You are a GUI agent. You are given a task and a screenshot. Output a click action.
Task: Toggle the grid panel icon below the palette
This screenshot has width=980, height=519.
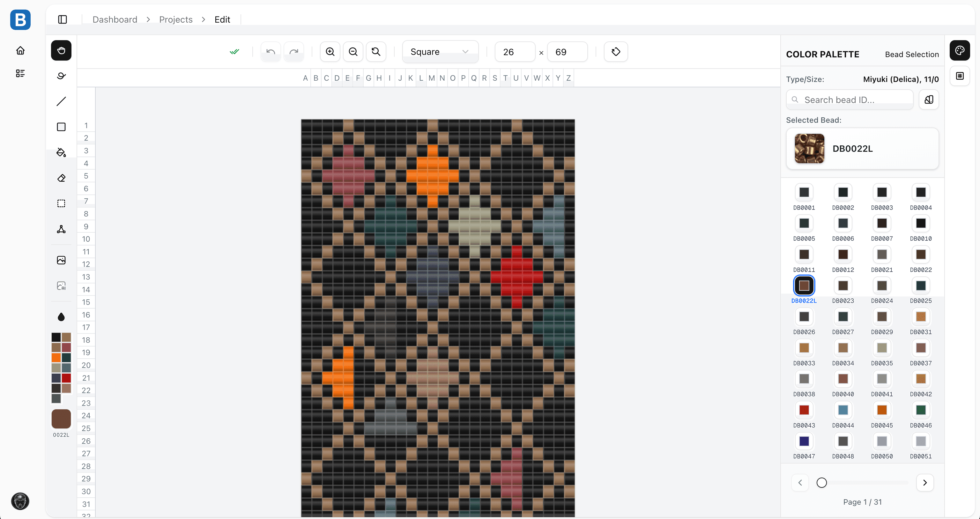tap(960, 76)
